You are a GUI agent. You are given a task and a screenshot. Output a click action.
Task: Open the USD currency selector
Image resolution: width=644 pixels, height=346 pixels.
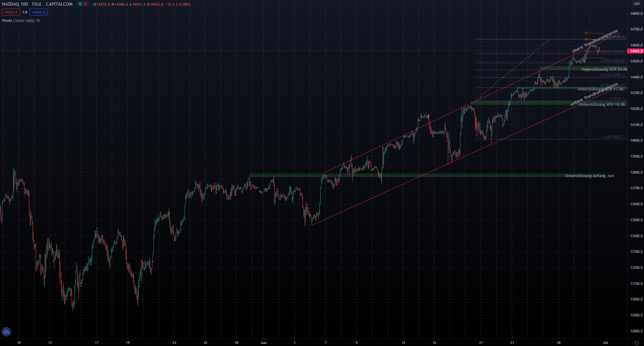coord(636,4)
